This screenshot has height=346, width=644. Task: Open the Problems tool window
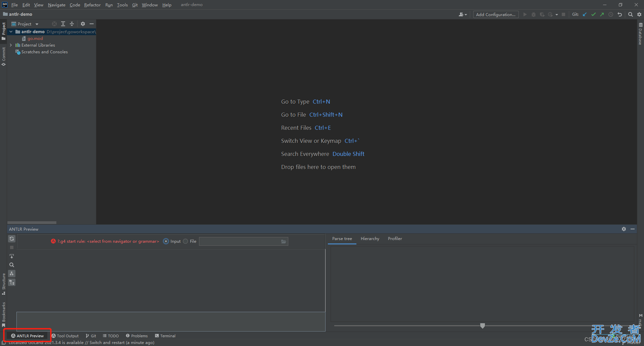tap(137, 336)
